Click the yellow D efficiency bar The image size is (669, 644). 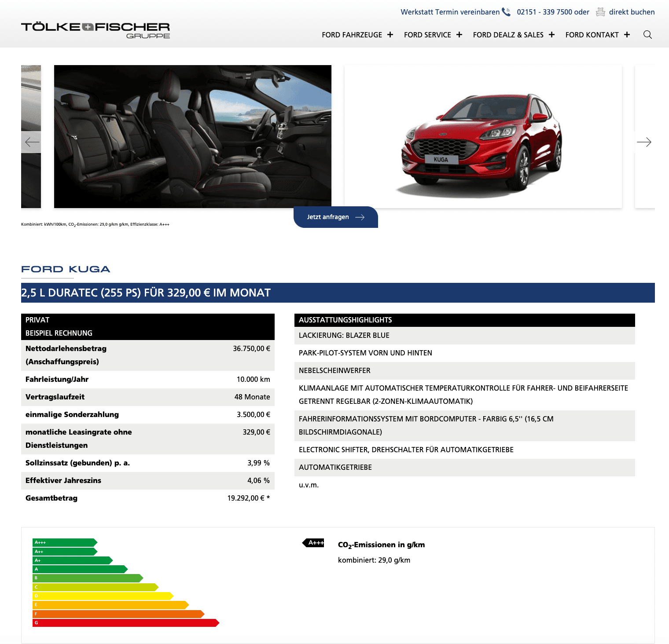[103, 596]
